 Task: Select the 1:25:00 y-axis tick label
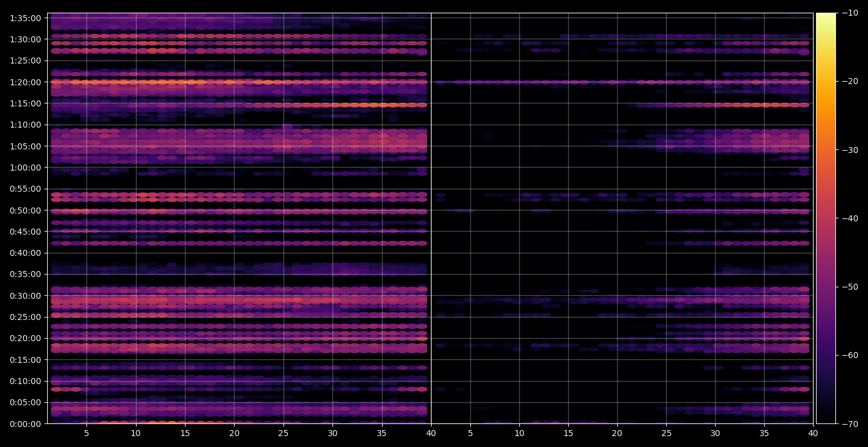click(x=25, y=60)
